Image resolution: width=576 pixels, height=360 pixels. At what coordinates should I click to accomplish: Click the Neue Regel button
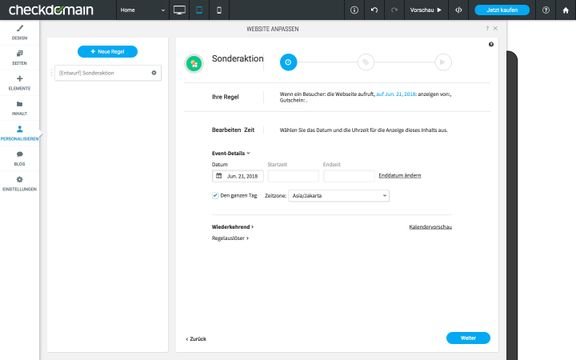pos(108,51)
